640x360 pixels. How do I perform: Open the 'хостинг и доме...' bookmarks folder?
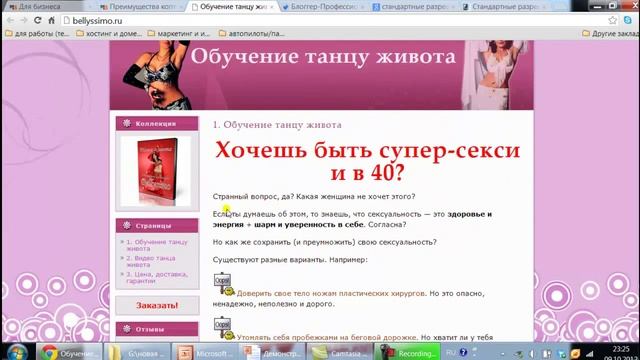point(109,33)
